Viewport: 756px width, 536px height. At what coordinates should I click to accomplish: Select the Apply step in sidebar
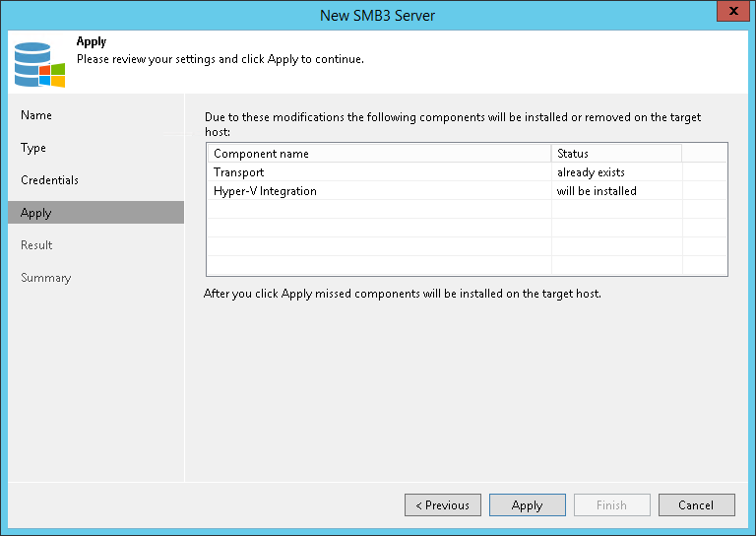tap(36, 213)
